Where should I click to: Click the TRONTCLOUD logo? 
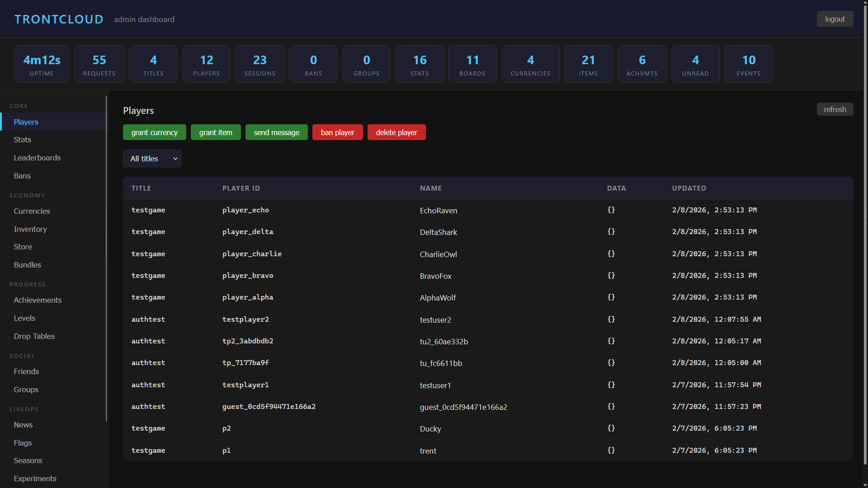pos(59,19)
